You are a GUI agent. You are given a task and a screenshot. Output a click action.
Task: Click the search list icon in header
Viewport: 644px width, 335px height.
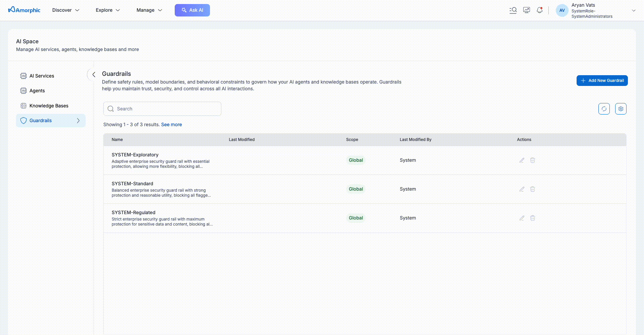pos(513,10)
